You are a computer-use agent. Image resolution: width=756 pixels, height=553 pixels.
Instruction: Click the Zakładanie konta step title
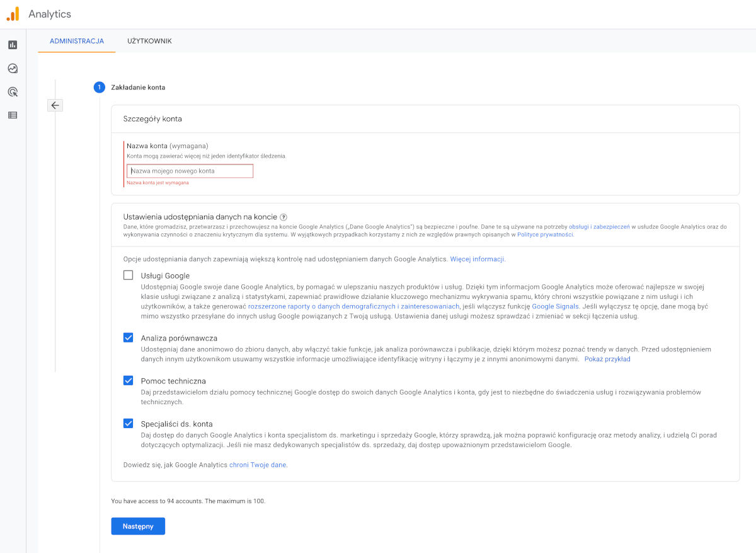pyautogui.click(x=138, y=88)
